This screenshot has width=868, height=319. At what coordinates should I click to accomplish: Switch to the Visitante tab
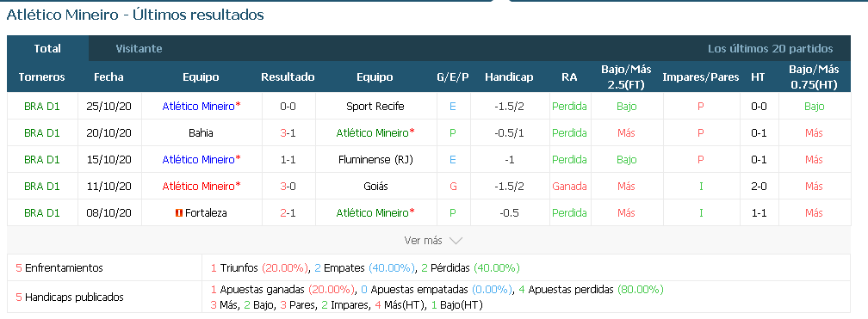[139, 49]
